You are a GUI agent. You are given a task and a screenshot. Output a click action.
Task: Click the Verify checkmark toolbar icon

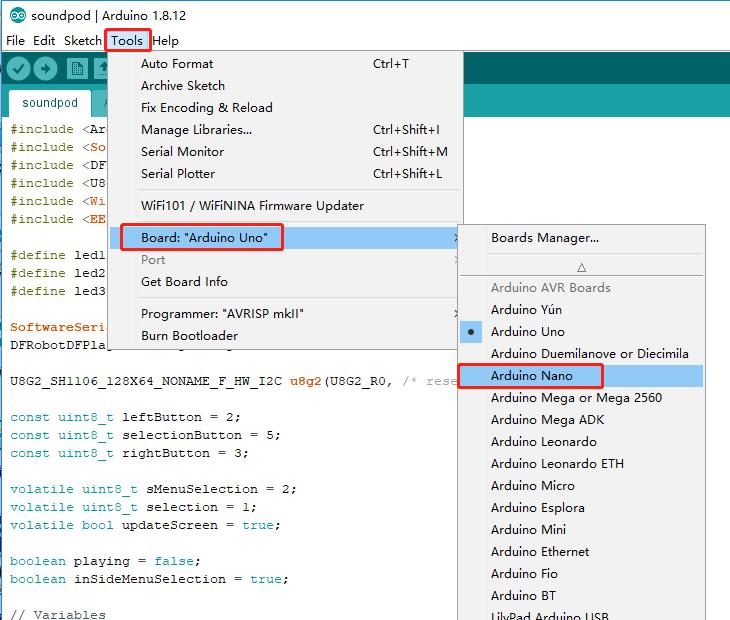[18, 68]
